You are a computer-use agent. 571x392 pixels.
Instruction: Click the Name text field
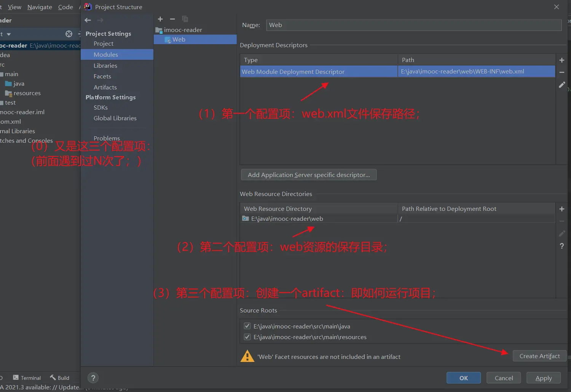click(x=413, y=25)
